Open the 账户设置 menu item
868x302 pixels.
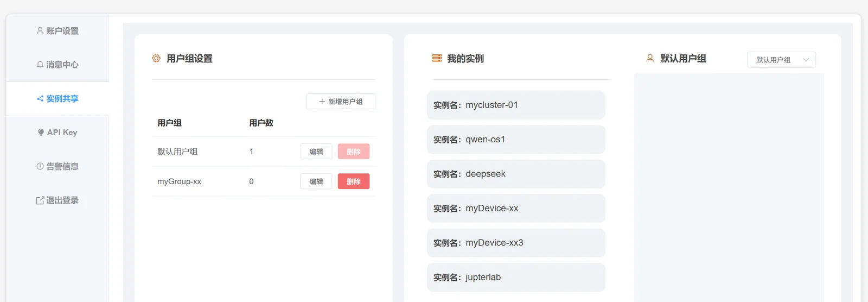[x=58, y=31]
